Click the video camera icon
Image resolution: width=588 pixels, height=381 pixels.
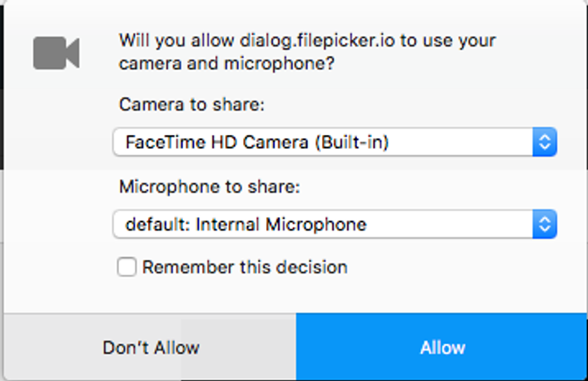point(56,53)
